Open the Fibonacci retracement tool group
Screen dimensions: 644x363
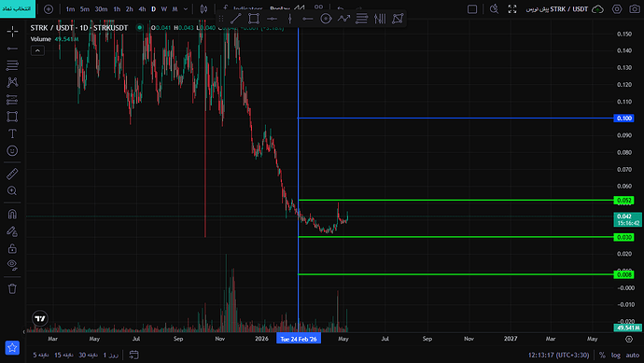coord(12,65)
